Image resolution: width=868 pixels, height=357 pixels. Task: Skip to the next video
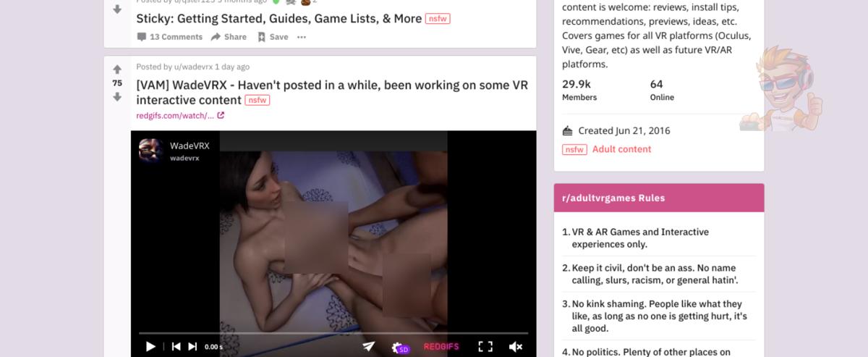pyautogui.click(x=192, y=346)
